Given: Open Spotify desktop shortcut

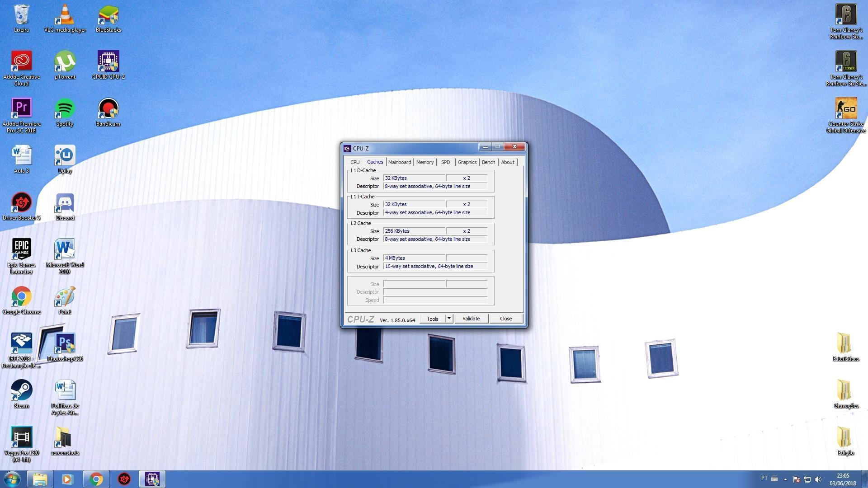Looking at the screenshot, I should pos(65,112).
